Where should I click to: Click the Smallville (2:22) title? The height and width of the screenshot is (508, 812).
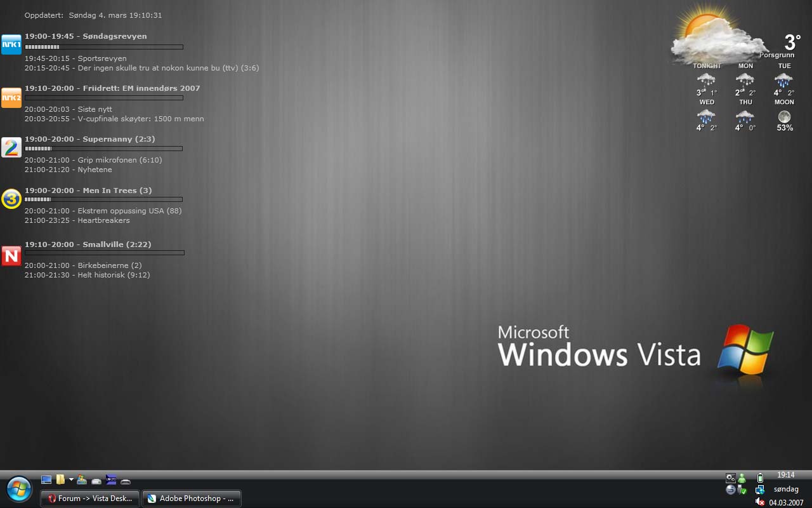(x=117, y=244)
